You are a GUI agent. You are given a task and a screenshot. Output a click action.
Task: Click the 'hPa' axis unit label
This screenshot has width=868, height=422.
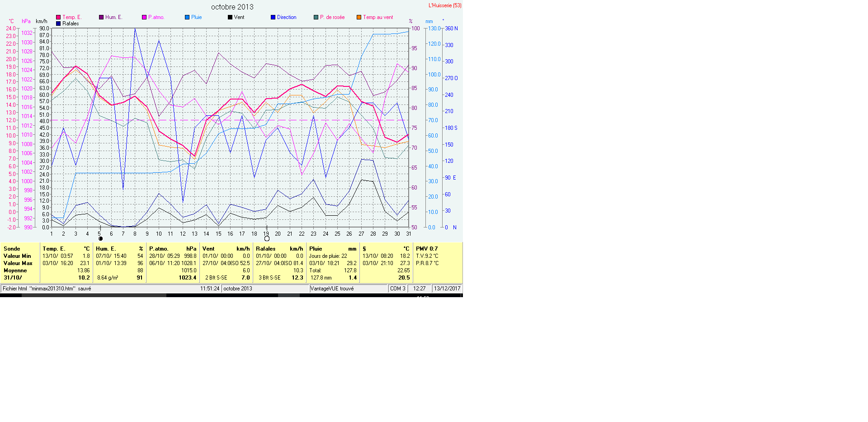(x=26, y=21)
